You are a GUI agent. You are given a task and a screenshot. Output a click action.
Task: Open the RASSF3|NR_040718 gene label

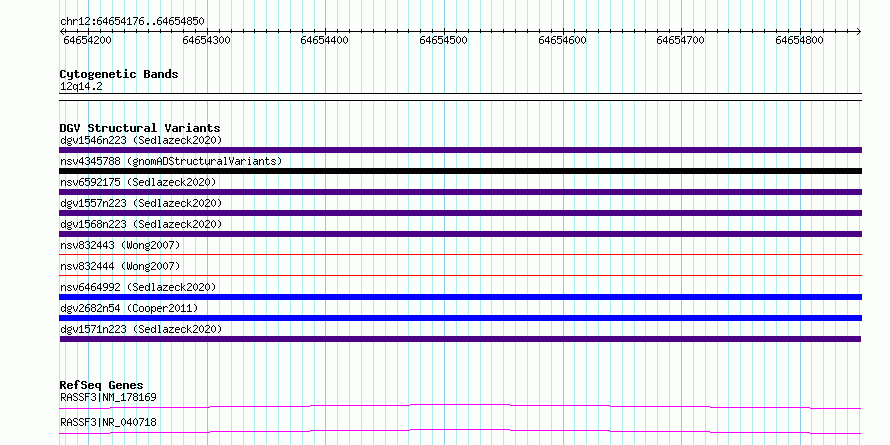click(x=108, y=422)
